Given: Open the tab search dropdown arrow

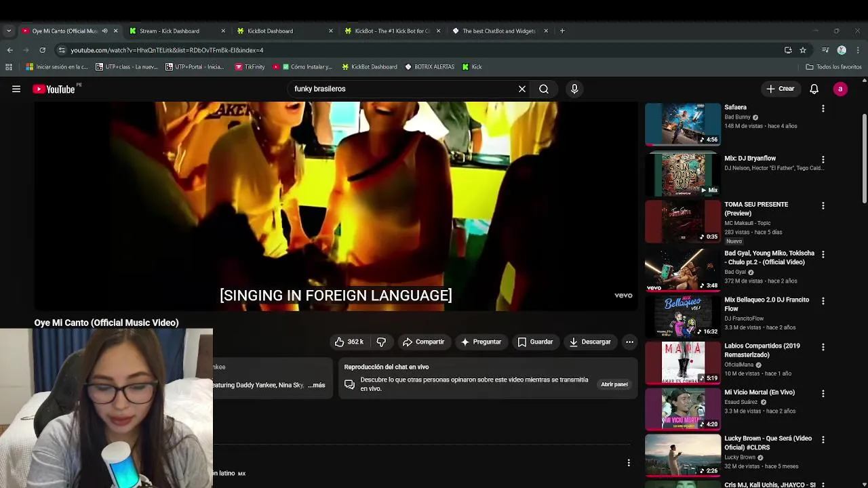Looking at the screenshot, I should click(x=8, y=30).
